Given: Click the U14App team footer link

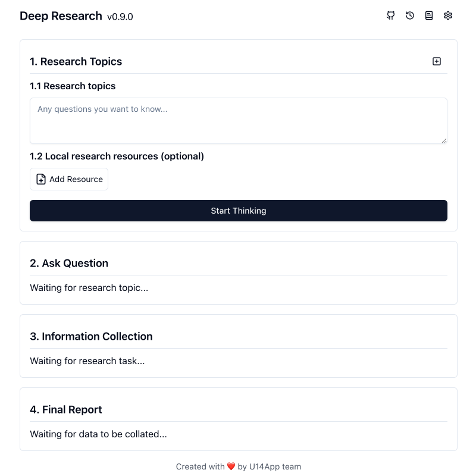Looking at the screenshot, I should coord(274,466).
